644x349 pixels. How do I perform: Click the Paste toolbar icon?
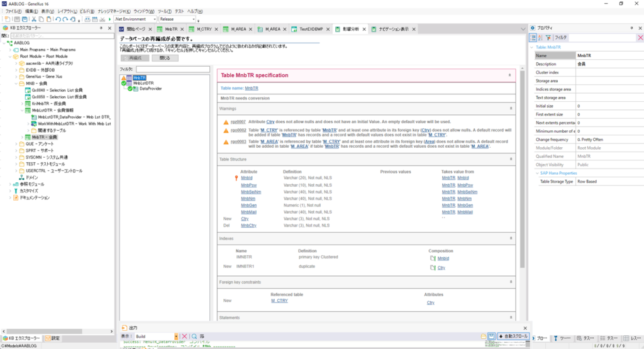click(49, 19)
